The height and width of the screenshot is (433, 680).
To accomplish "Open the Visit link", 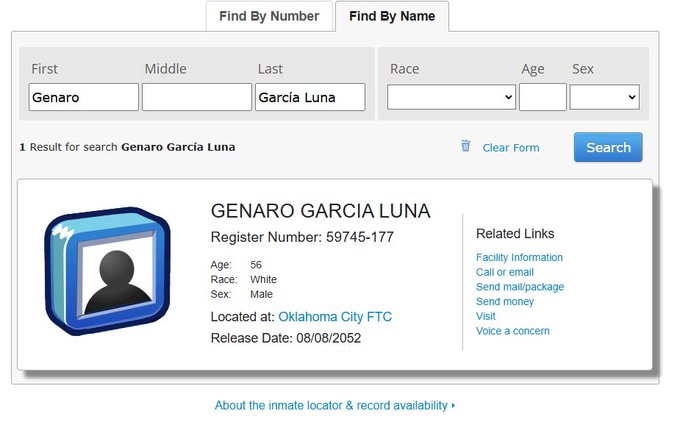I will pos(486,316).
